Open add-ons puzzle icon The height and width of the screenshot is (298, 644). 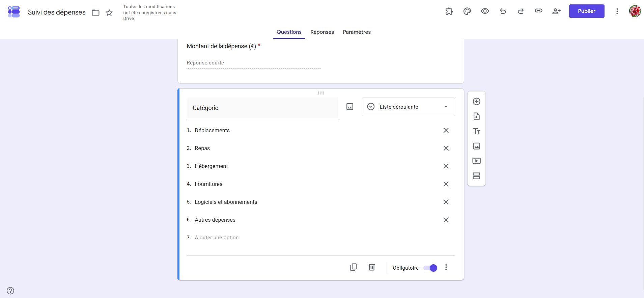[x=449, y=11]
